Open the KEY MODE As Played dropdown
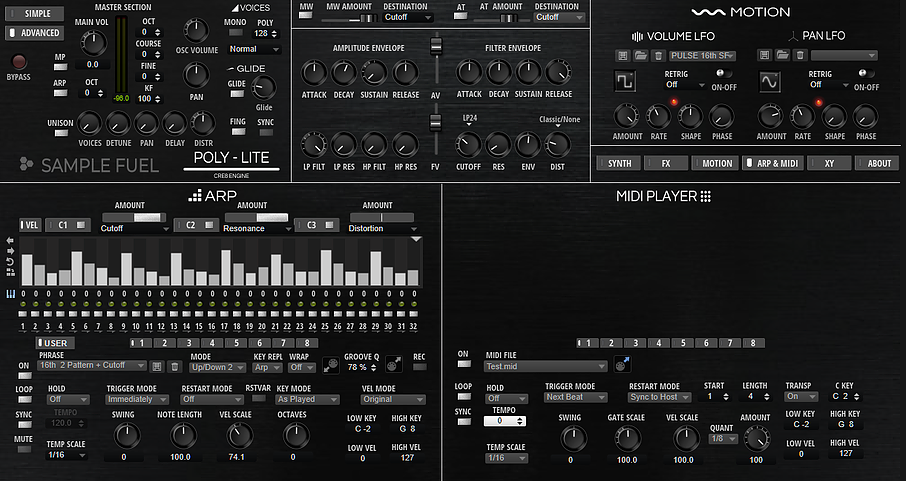This screenshot has height=481, width=906. click(308, 399)
